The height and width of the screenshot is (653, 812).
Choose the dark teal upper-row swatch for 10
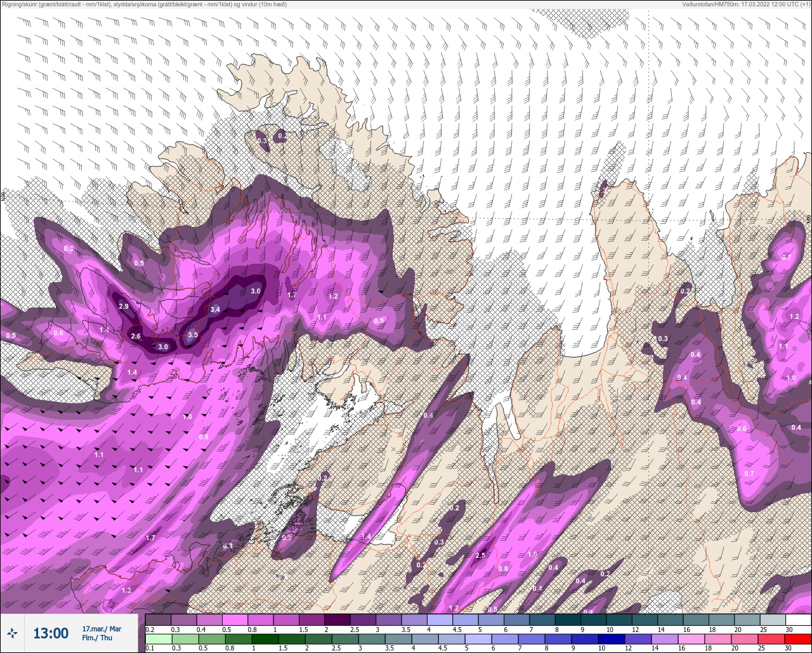(619, 619)
